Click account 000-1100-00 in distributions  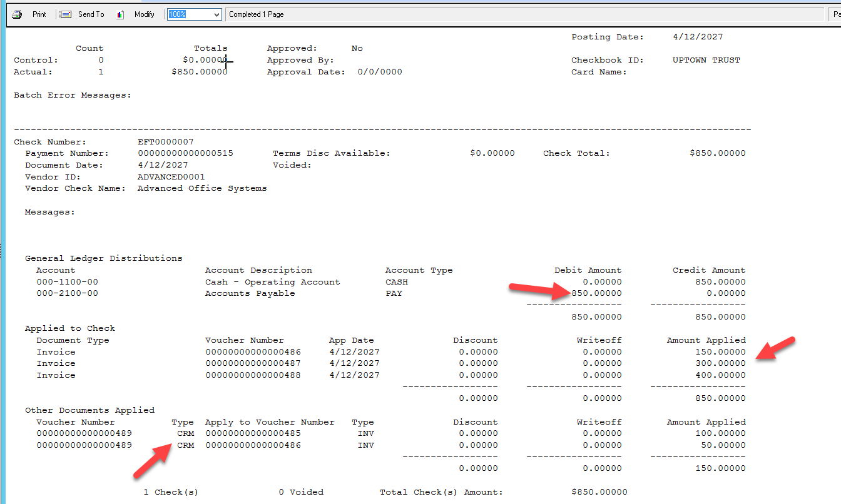67,282
